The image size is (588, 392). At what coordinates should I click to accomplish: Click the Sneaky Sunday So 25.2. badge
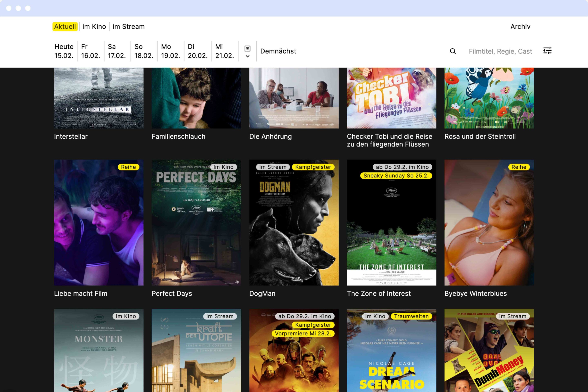[x=396, y=176]
